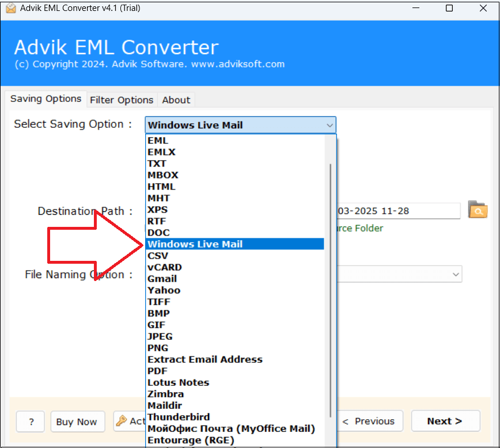Maximize the Advik EML Converter window
The image size is (500, 448).
point(449,8)
